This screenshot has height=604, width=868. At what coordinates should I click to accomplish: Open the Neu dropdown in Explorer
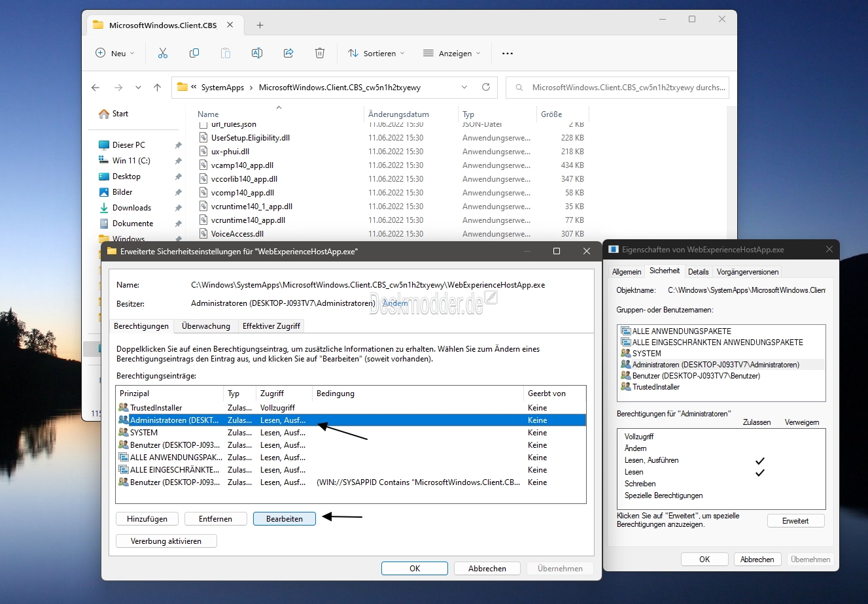[115, 54]
